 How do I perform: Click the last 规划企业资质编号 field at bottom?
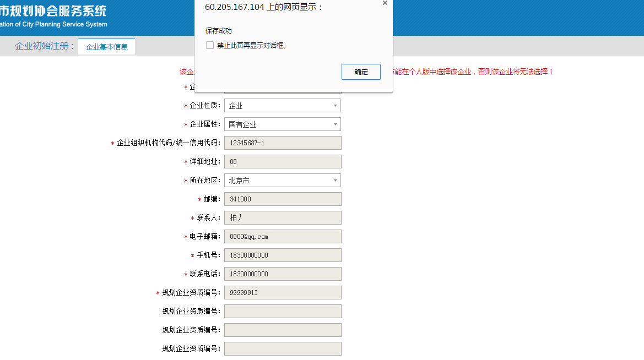[283, 349]
